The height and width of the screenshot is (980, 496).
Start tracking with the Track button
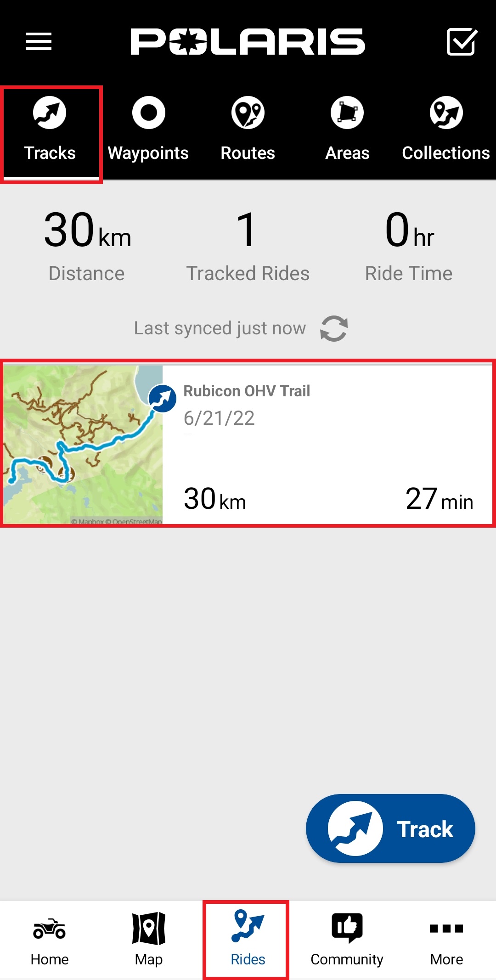[x=390, y=828]
